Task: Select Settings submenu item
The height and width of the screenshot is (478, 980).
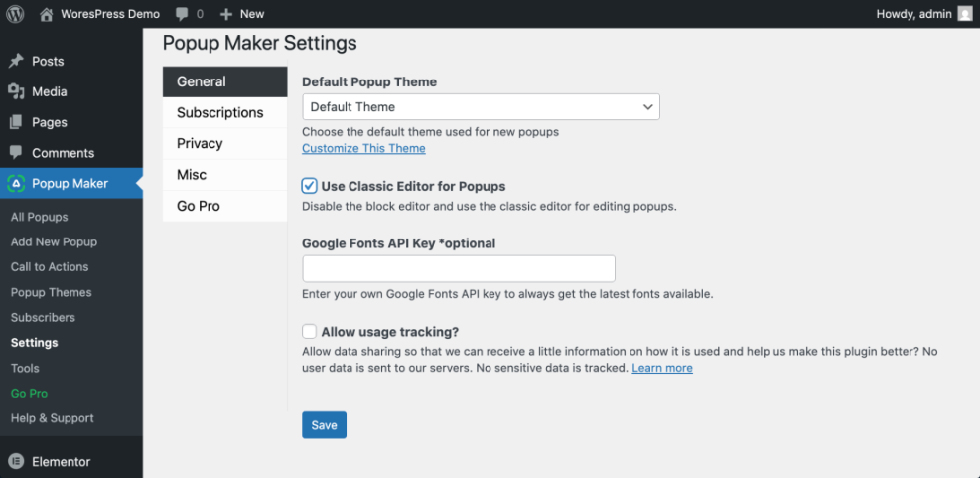Action: coord(35,343)
